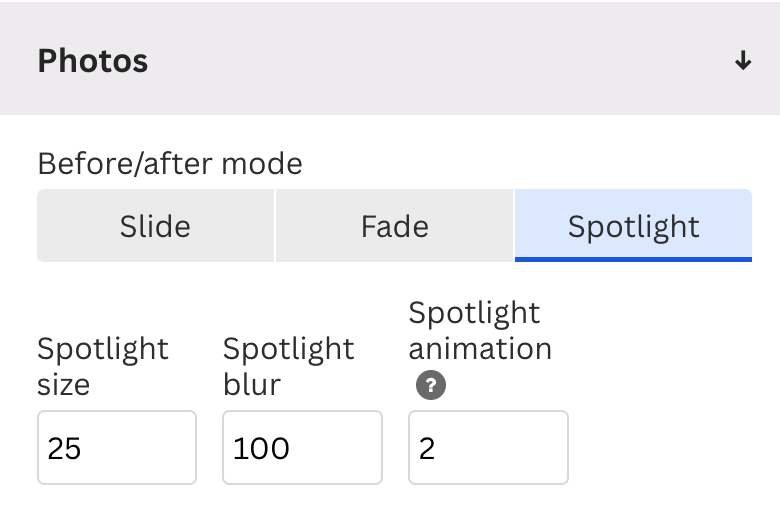Click the Spotlight animation label text
The height and width of the screenshot is (514, 780).
(479, 330)
